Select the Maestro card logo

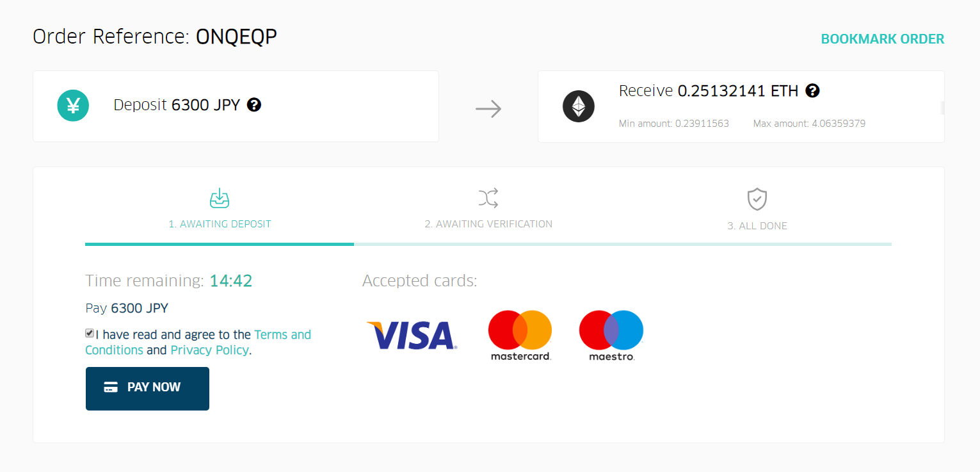coord(611,336)
